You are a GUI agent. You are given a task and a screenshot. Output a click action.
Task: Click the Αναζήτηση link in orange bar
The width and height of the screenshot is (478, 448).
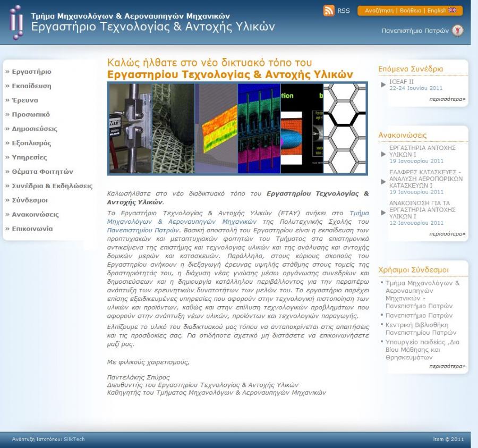(379, 11)
